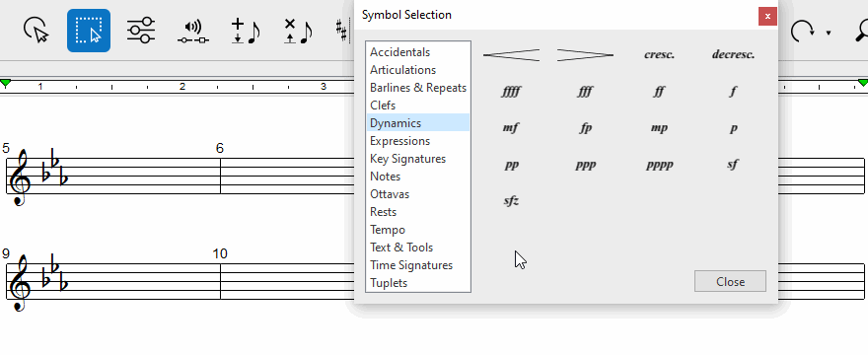868x355 pixels.
Task: Select the pp pianissimo symbol
Action: pyautogui.click(x=512, y=165)
